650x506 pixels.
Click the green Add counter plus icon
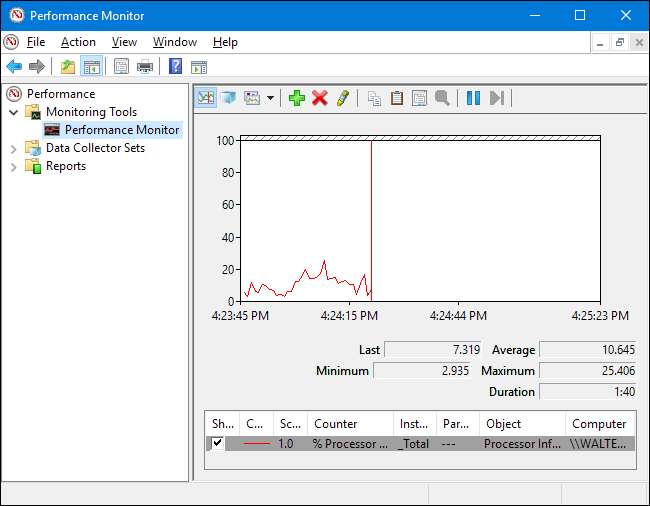(x=296, y=98)
